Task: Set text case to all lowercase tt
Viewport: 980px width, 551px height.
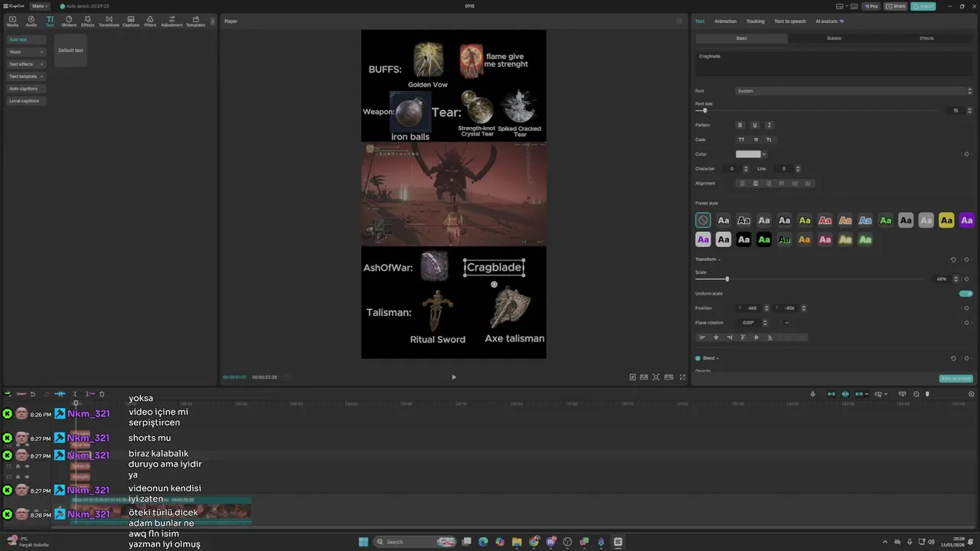Action: [756, 139]
